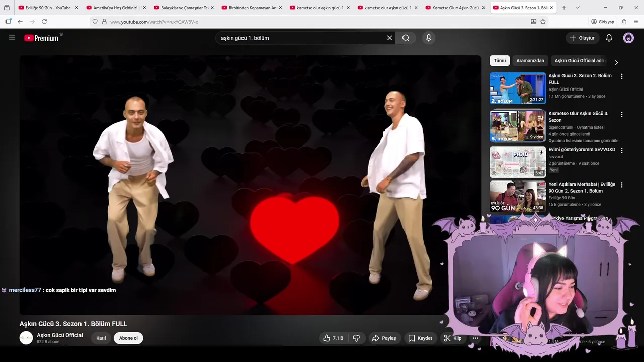Open a new browser tab
This screenshot has width=644, height=362.
tap(563, 8)
